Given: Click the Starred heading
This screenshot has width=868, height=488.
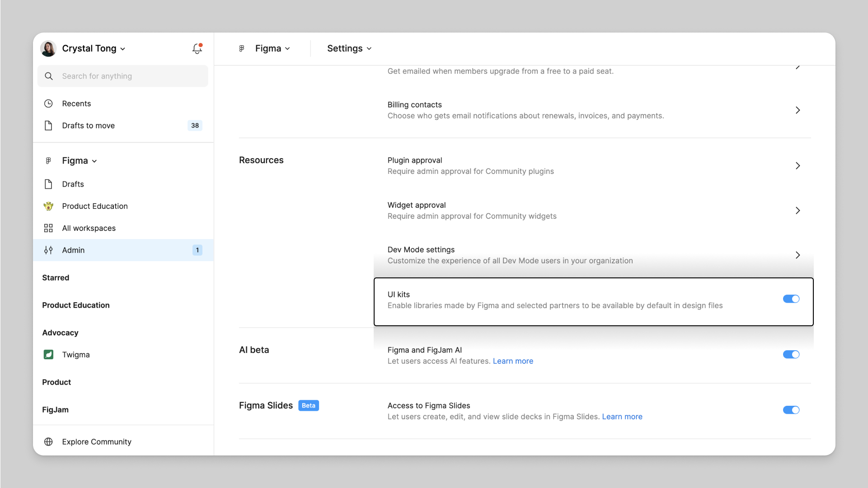Looking at the screenshot, I should point(56,278).
